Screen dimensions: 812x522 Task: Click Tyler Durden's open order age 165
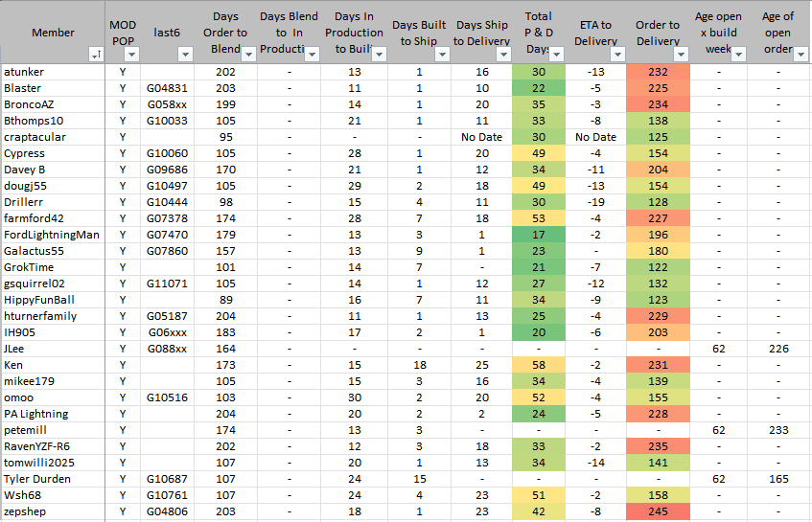[x=777, y=479]
